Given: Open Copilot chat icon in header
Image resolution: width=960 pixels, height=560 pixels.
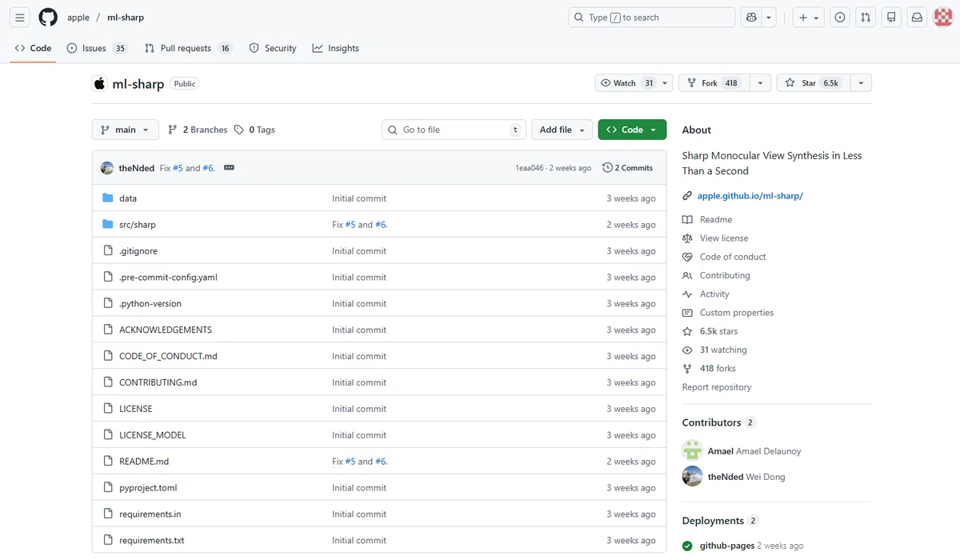Looking at the screenshot, I should tap(751, 17).
